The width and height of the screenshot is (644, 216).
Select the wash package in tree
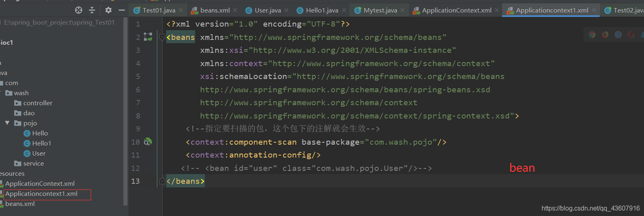point(21,93)
